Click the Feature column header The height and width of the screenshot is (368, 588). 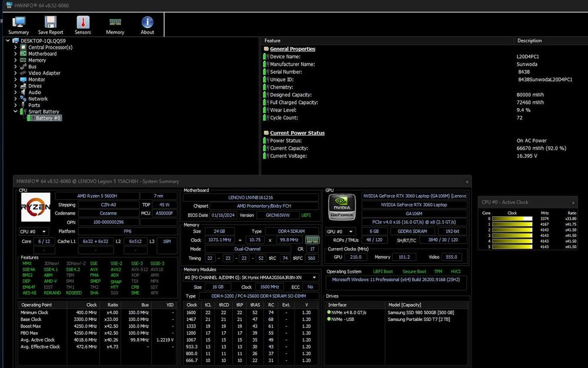[x=387, y=41]
